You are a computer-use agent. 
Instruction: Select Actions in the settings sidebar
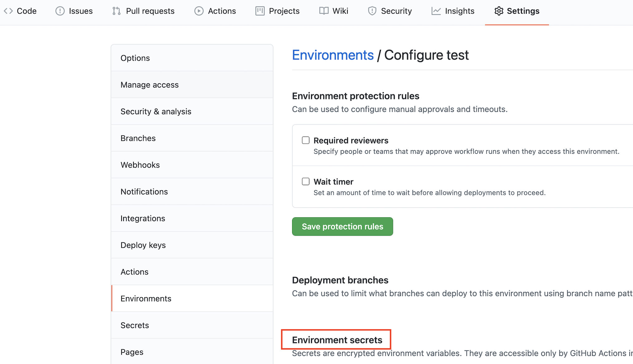pyautogui.click(x=192, y=272)
